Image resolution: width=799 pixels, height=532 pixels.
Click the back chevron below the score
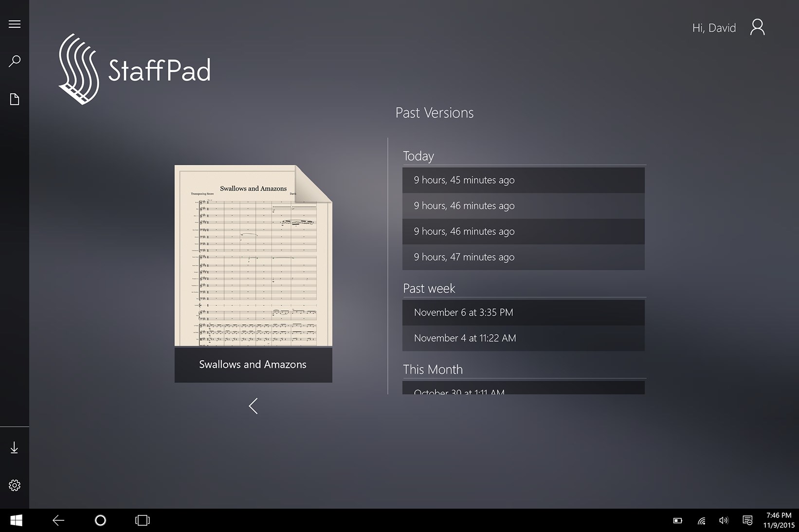pyautogui.click(x=253, y=406)
